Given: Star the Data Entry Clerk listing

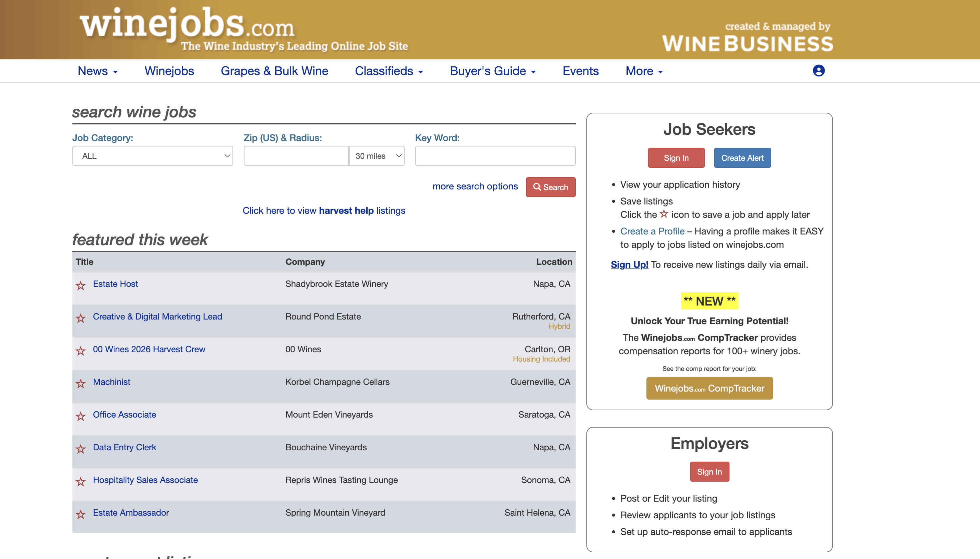Looking at the screenshot, I should pos(81,448).
